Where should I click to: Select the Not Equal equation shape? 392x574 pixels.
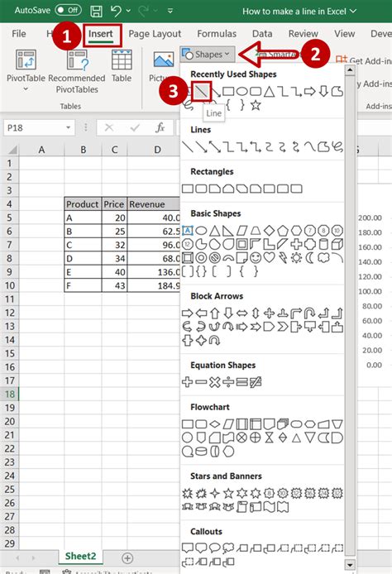pyautogui.click(x=256, y=382)
